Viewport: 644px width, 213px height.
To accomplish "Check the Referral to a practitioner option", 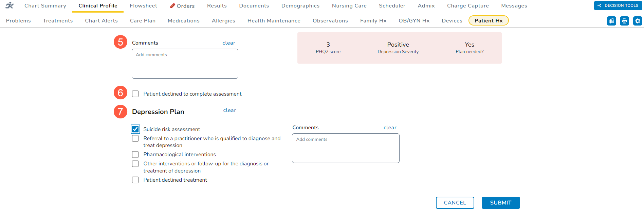I will coord(135,138).
